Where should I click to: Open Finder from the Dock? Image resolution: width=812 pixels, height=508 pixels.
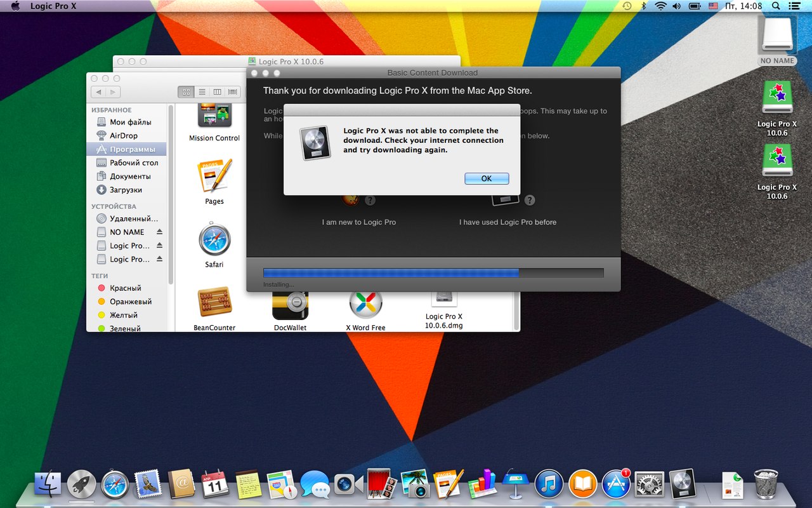[x=48, y=485]
